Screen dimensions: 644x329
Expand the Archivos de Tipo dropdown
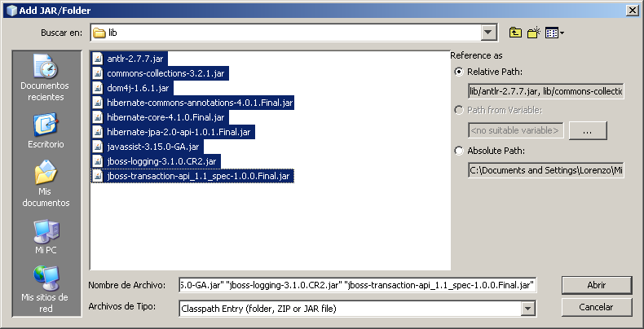527,308
